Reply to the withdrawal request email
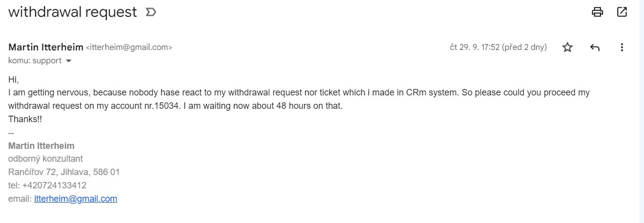The image size is (644, 223). coord(595,47)
